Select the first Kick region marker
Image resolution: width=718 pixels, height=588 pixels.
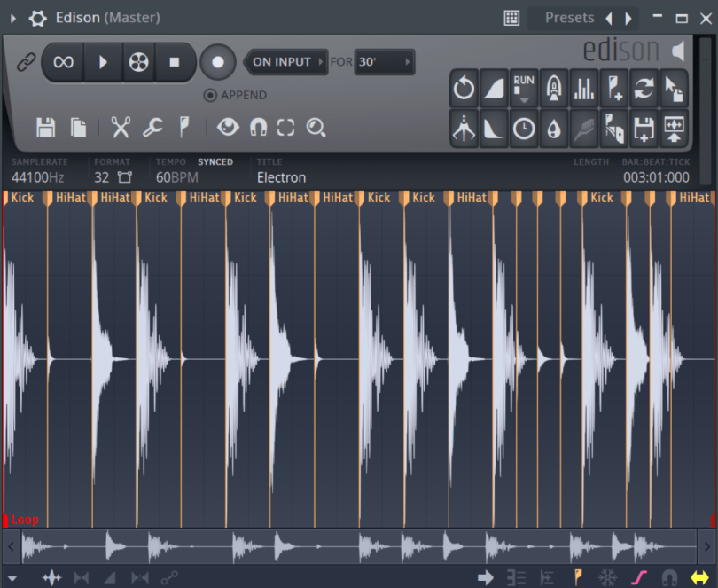point(19,198)
